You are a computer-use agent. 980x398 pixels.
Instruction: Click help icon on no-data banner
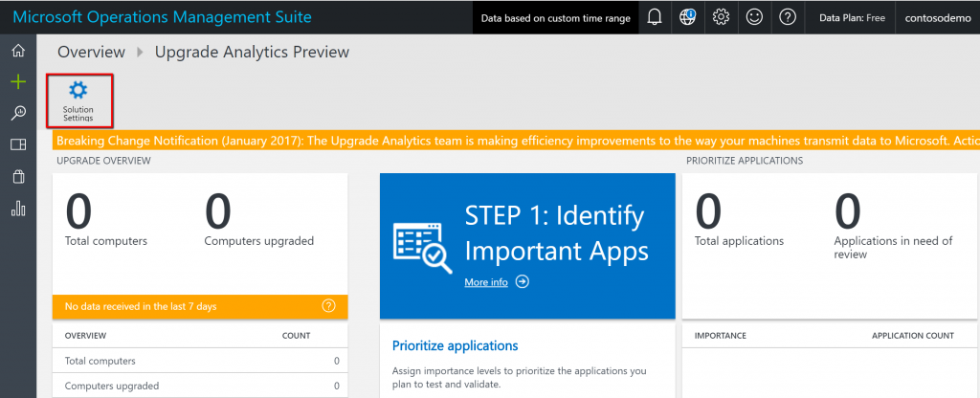click(329, 306)
